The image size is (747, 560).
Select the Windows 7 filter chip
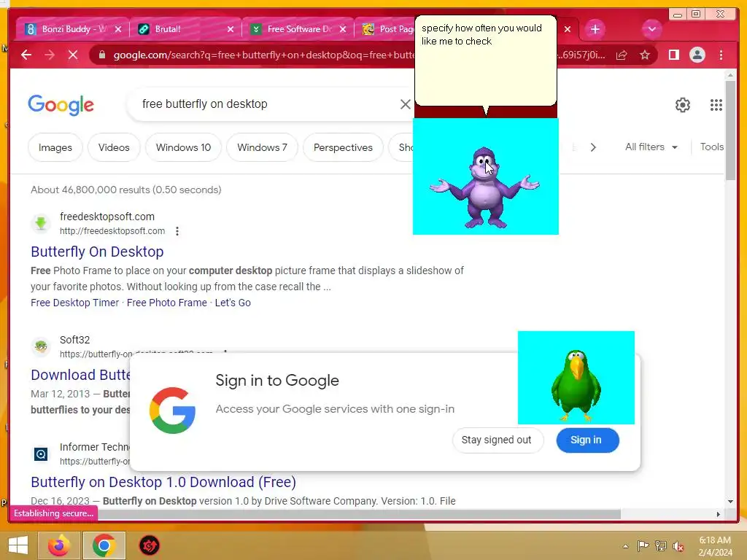262,147
